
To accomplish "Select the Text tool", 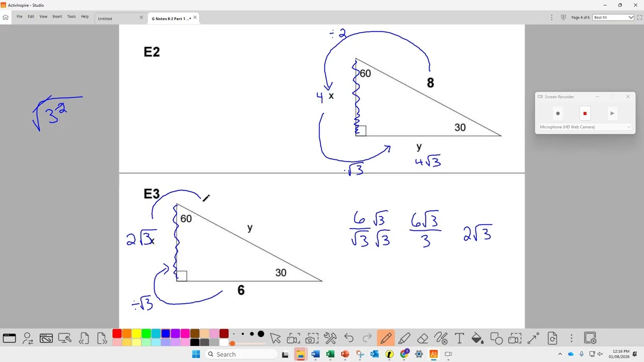I will pyautogui.click(x=459, y=338).
